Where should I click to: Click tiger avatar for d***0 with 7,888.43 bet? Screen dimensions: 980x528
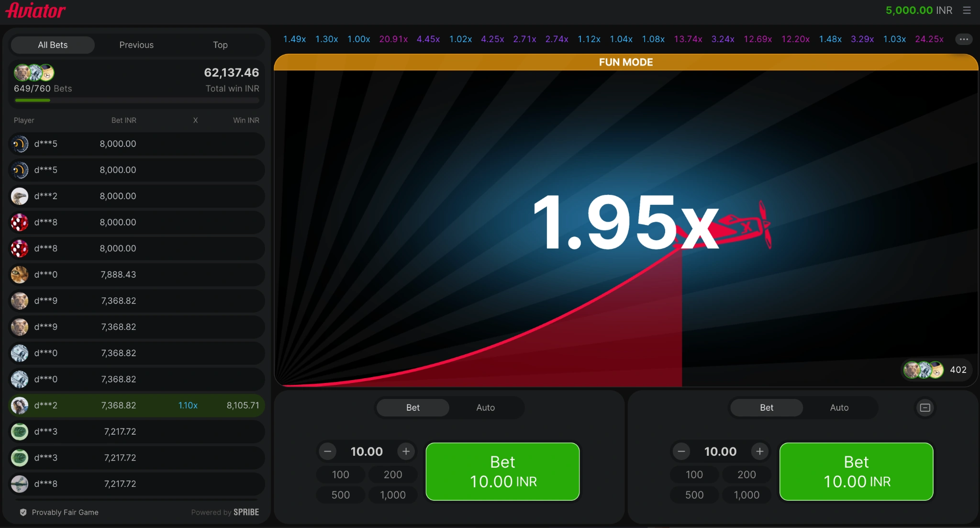(20, 275)
